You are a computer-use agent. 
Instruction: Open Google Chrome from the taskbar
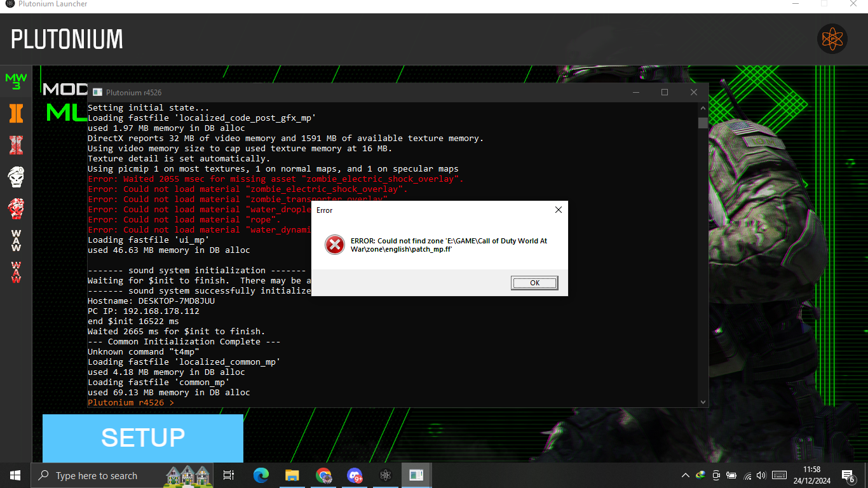click(x=323, y=475)
